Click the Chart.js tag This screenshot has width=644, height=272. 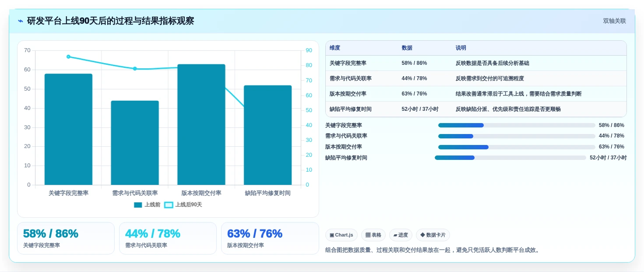341,235
